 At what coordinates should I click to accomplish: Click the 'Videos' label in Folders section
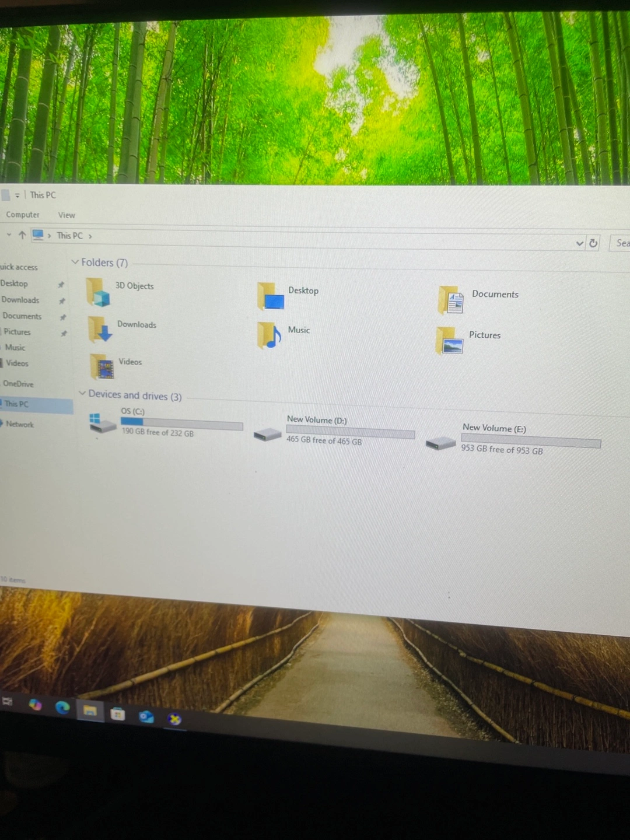click(x=130, y=362)
